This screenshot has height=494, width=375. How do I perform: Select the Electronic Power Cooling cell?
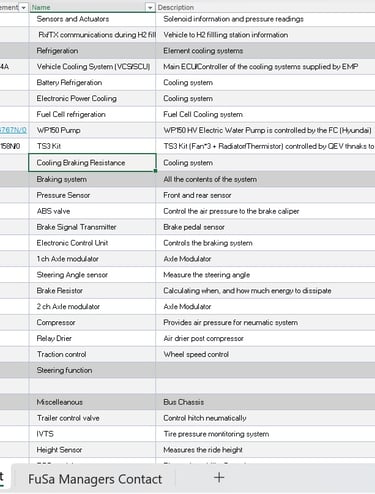pos(92,98)
